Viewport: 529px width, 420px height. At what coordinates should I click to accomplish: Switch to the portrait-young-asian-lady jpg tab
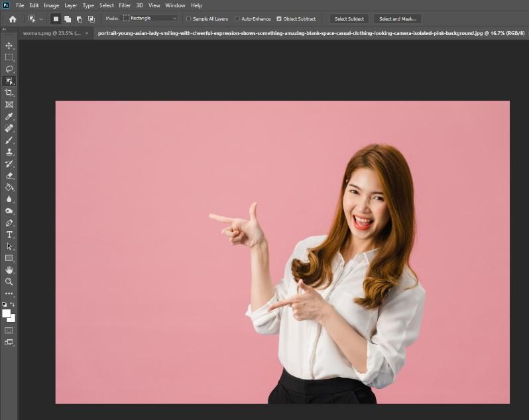311,33
